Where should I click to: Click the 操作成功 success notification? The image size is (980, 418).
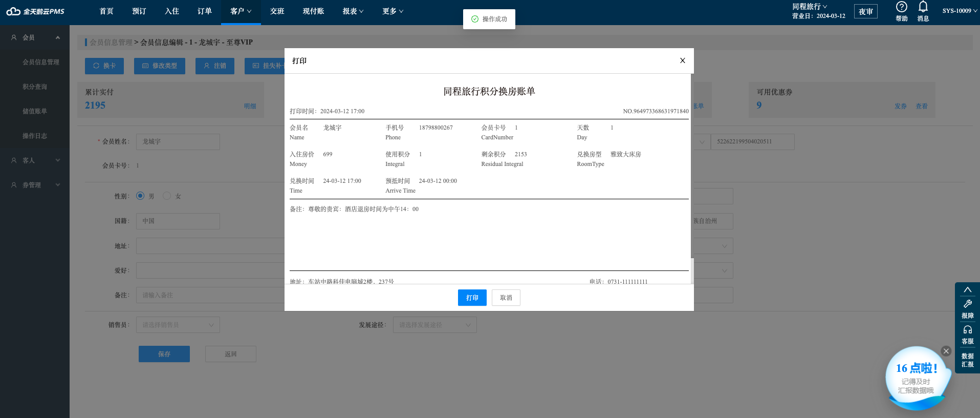[x=489, y=19]
